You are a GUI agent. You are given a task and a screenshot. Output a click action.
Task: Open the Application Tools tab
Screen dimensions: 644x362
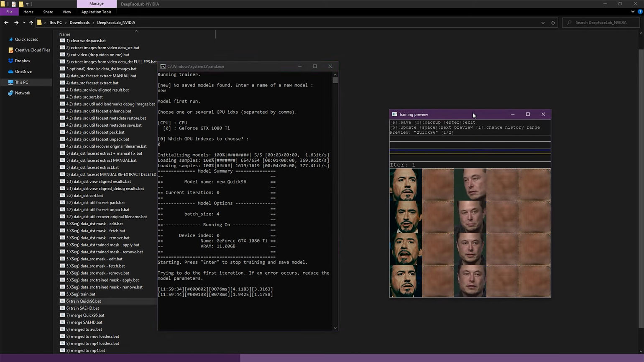coord(96,12)
